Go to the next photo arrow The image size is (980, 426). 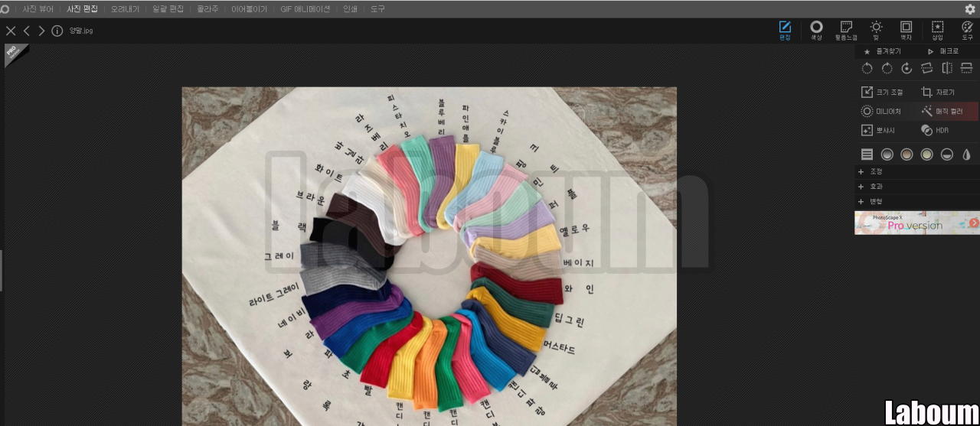click(41, 31)
